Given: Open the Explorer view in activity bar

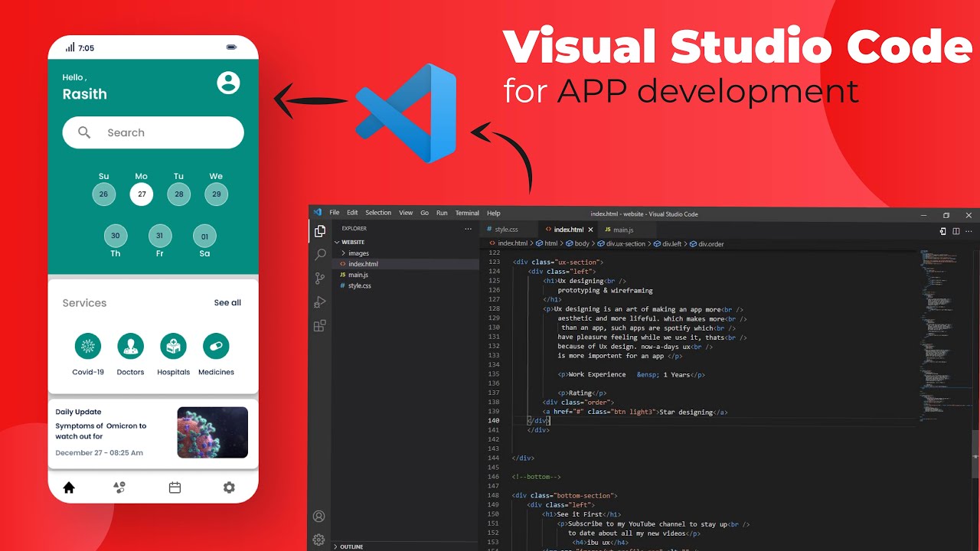Looking at the screenshot, I should pos(320,231).
